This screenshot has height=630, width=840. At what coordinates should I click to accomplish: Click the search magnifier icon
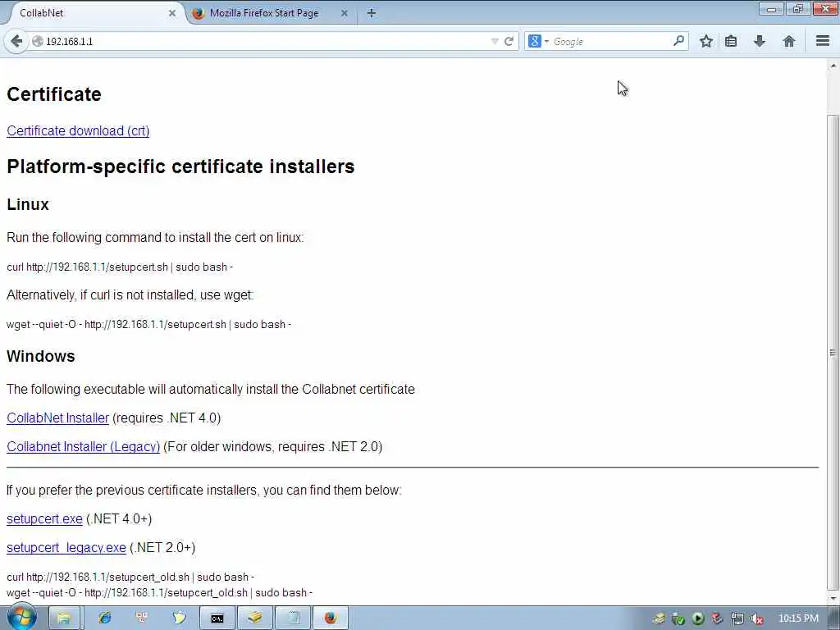(x=678, y=41)
